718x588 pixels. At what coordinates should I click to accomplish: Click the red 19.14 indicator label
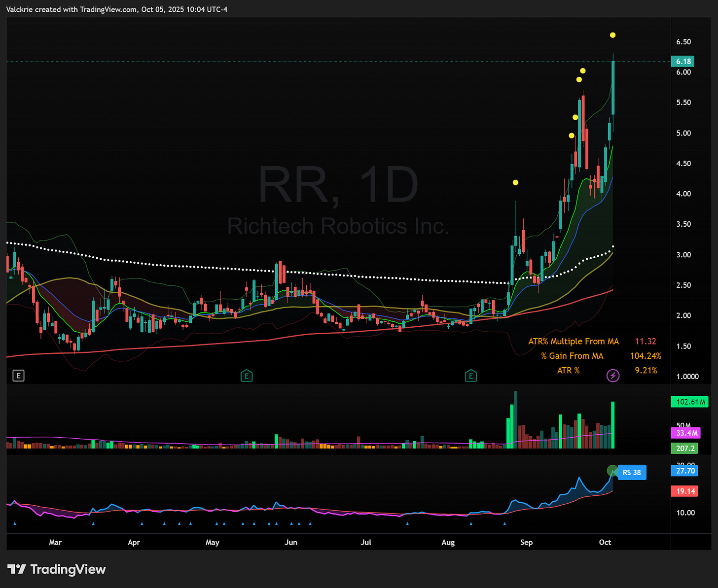pos(684,491)
